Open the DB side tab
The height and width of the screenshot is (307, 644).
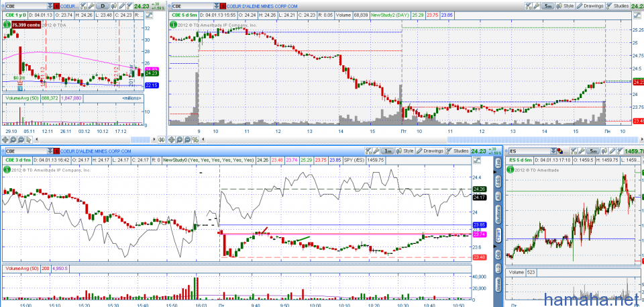(498, 255)
